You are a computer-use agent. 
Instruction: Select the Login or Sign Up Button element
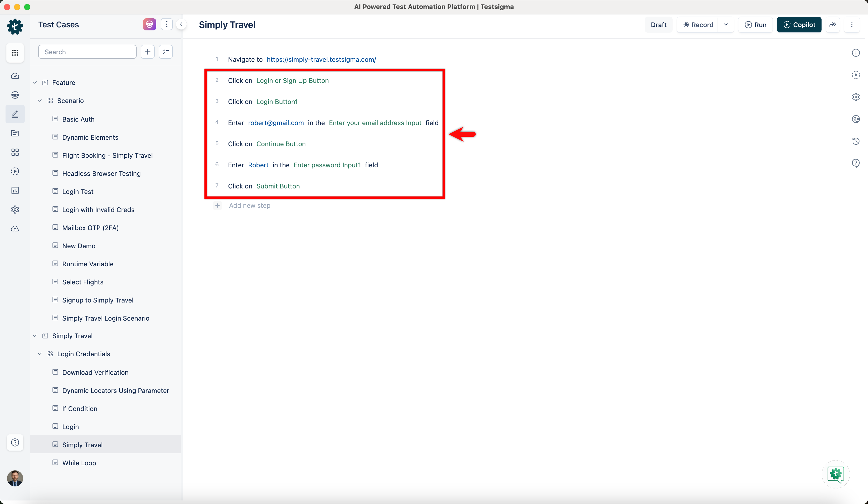(x=292, y=81)
